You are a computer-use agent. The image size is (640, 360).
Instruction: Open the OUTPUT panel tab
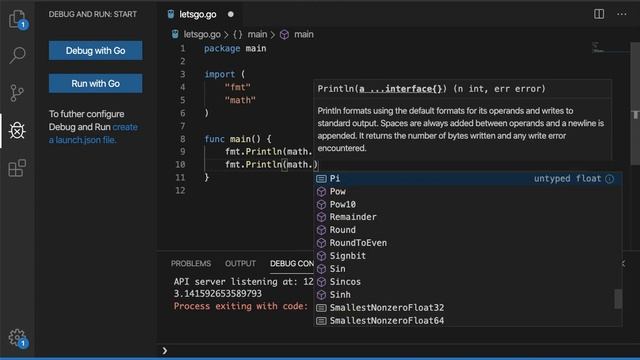tap(240, 264)
